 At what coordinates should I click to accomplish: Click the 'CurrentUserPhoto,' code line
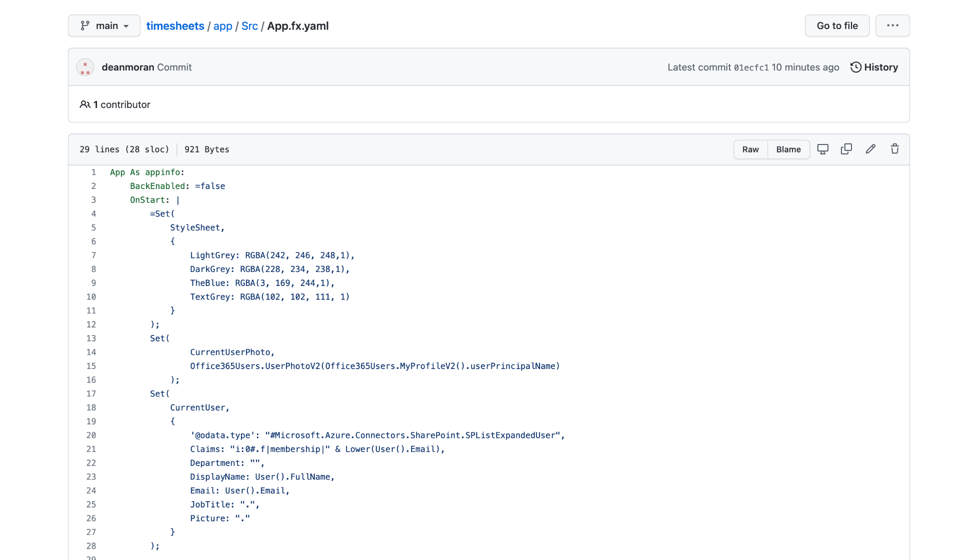click(x=232, y=352)
